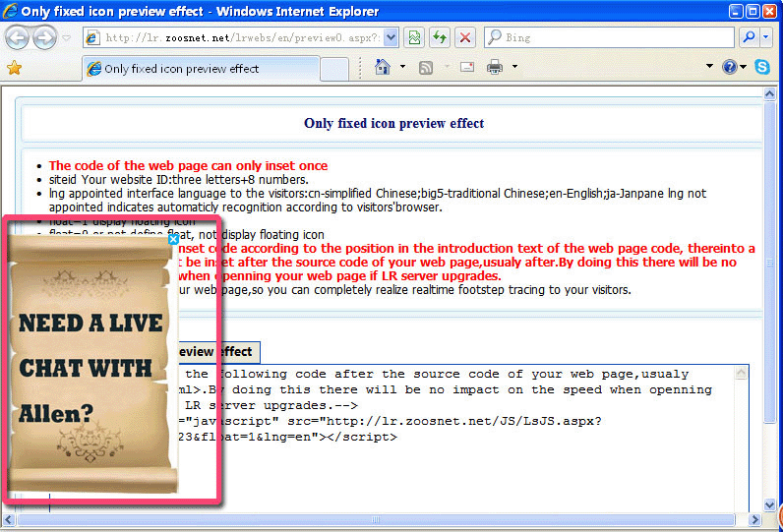Click the horizontal scroll left arrow
This screenshot has height=532, width=783.
click(9, 520)
